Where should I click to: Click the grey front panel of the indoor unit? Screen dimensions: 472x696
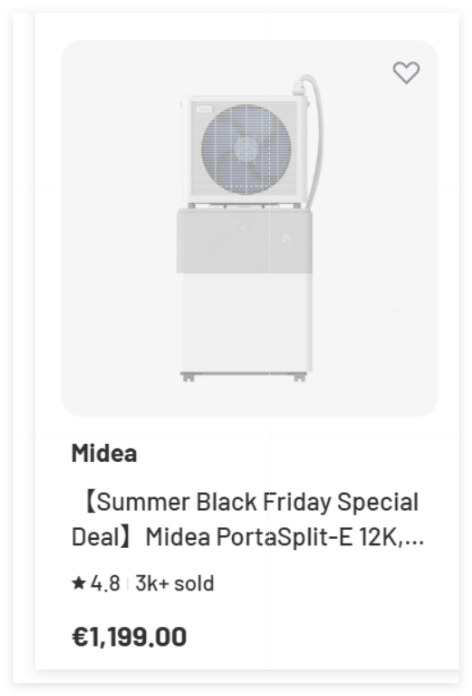point(245,241)
